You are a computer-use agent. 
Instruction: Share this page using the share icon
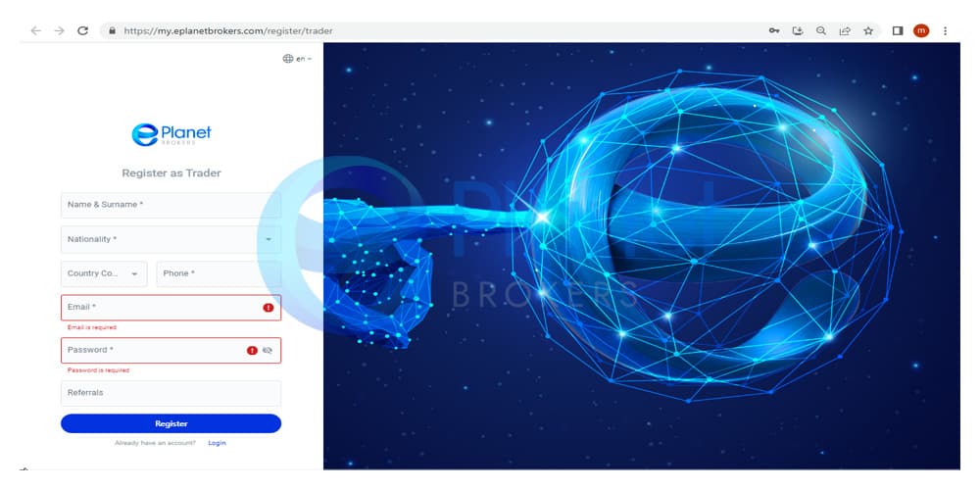(x=845, y=30)
